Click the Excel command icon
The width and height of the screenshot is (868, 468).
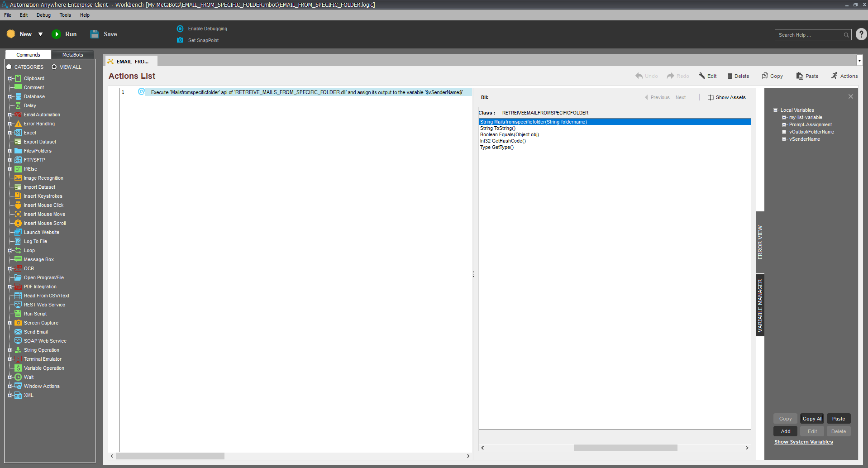18,133
